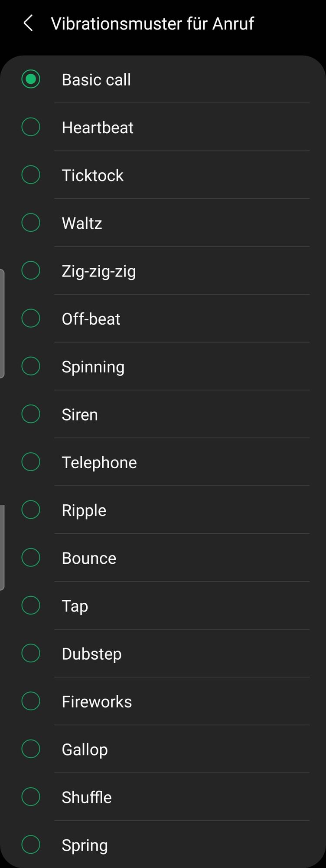Select Off-beat vibration option
326x868 pixels.
pos(31,318)
